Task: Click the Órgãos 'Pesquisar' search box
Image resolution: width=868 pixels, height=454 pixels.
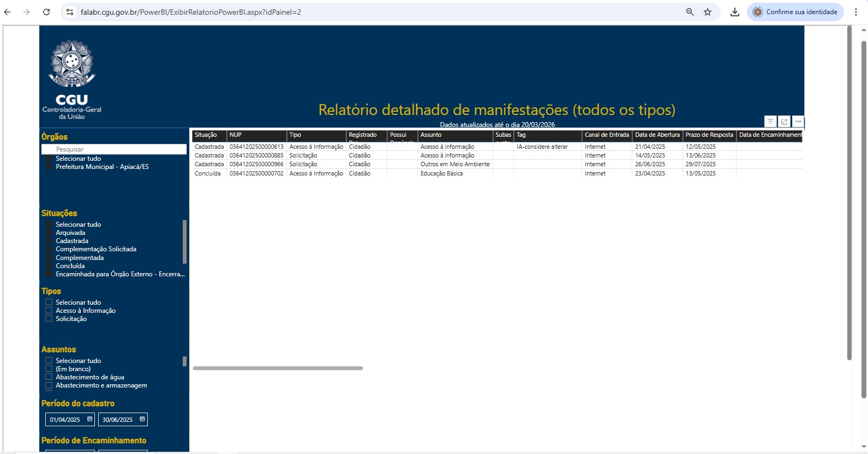Action: [x=114, y=149]
